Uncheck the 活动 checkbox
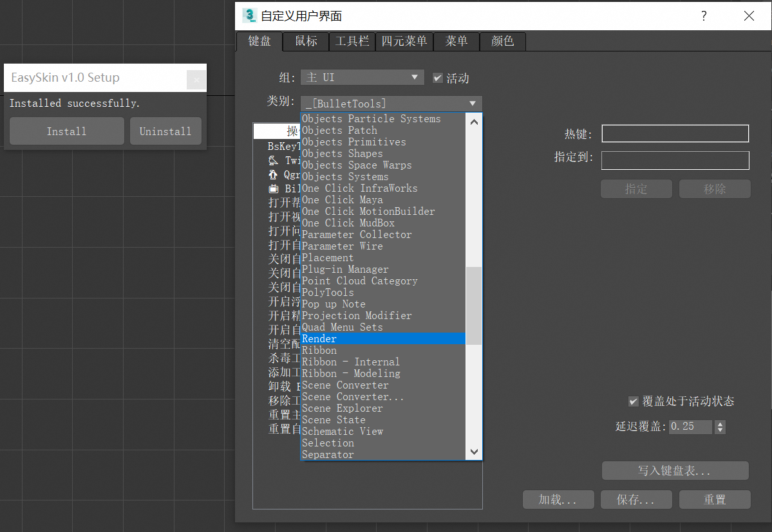The width and height of the screenshot is (772, 532). [437, 77]
